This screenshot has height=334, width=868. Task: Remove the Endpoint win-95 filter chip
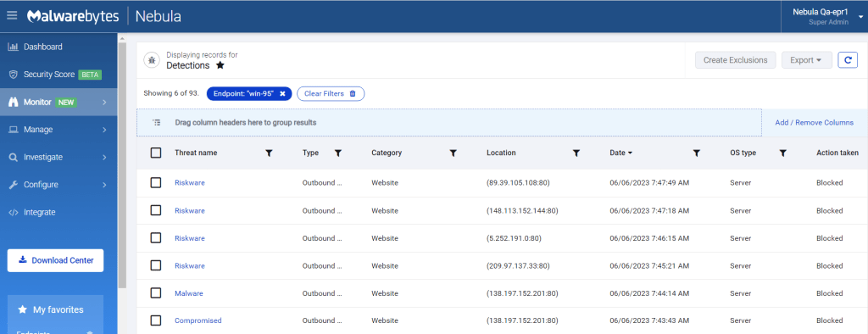282,93
